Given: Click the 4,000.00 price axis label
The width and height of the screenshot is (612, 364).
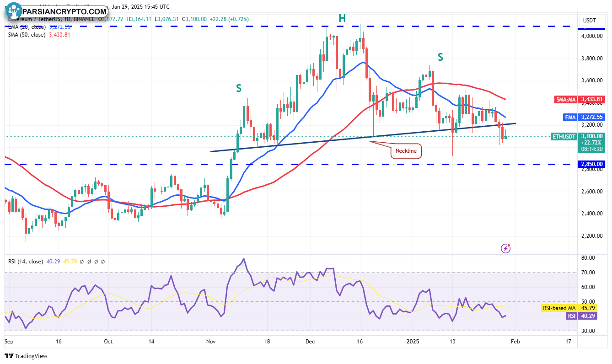Looking at the screenshot, I should (593, 36).
